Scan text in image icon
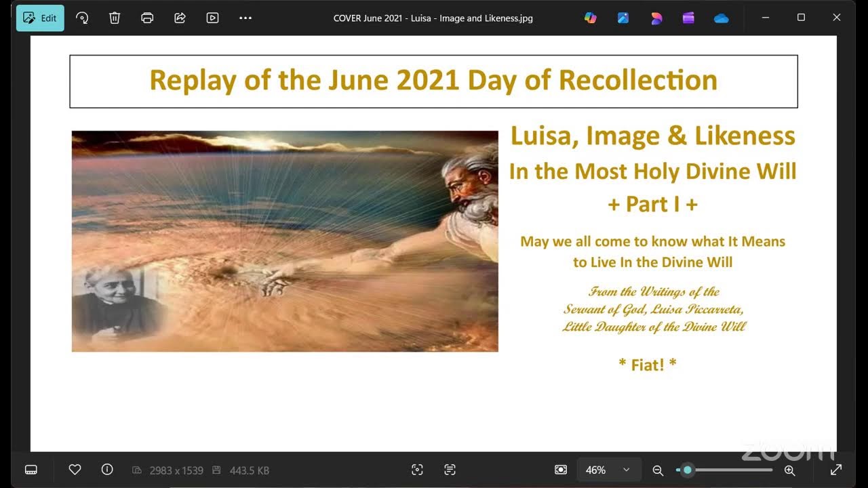 [x=450, y=470]
